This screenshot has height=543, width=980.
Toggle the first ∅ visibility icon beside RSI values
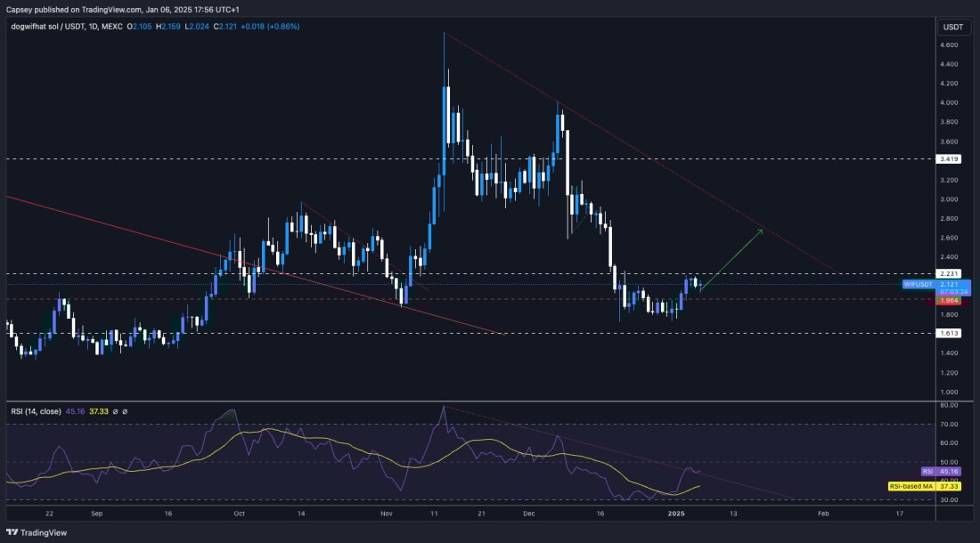pyautogui.click(x=116, y=410)
